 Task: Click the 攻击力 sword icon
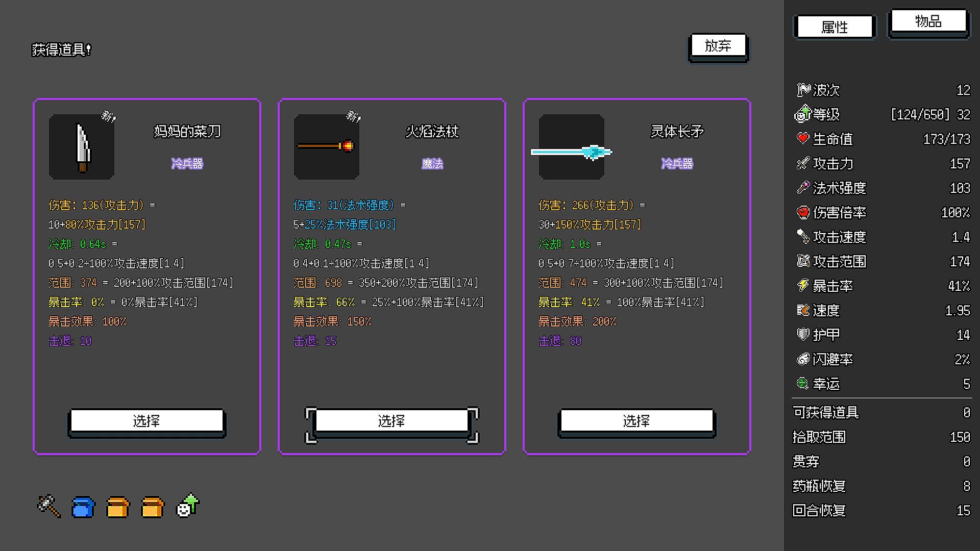803,163
